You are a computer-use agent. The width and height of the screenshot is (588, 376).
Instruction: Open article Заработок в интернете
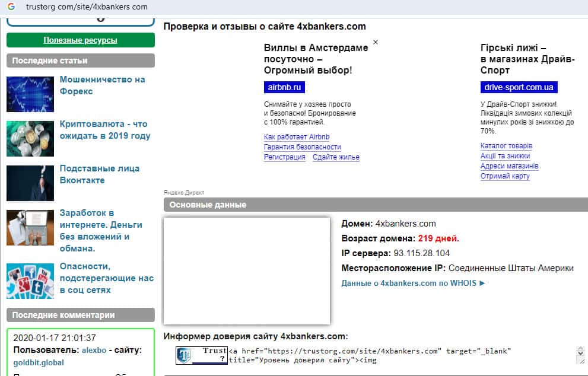(101, 231)
